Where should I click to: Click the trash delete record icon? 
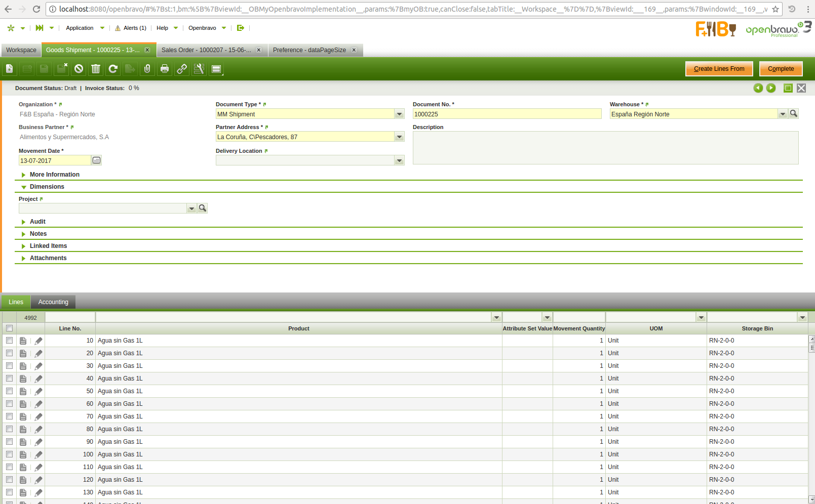tap(96, 69)
